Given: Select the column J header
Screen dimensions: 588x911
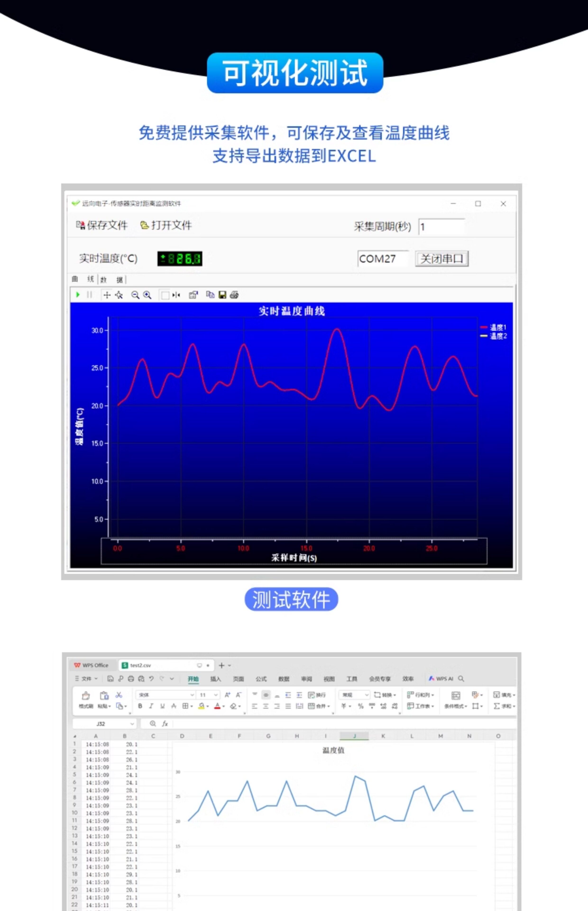Looking at the screenshot, I should point(354,736).
